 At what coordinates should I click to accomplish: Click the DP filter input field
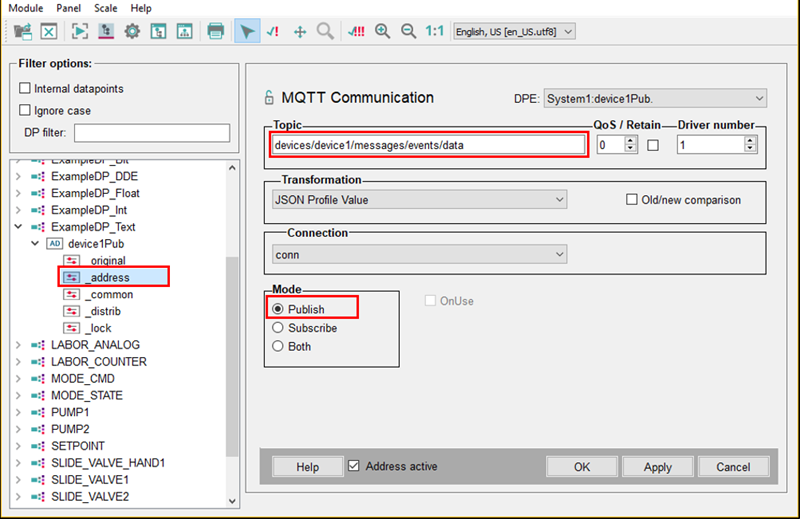152,133
